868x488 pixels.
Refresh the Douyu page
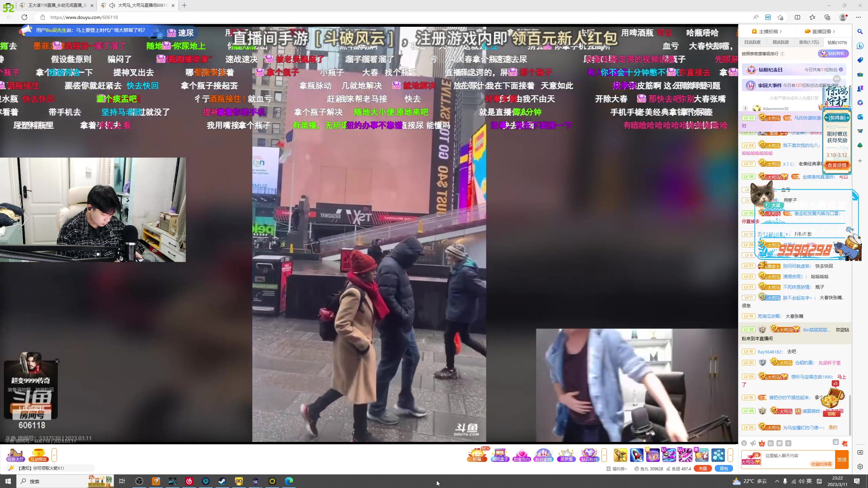24,17
